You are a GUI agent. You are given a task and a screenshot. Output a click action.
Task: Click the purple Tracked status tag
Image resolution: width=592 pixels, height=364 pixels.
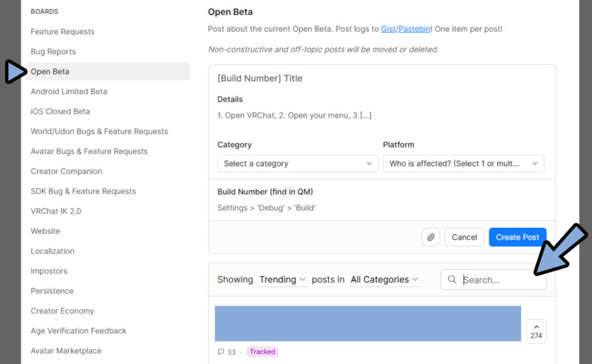tap(262, 352)
